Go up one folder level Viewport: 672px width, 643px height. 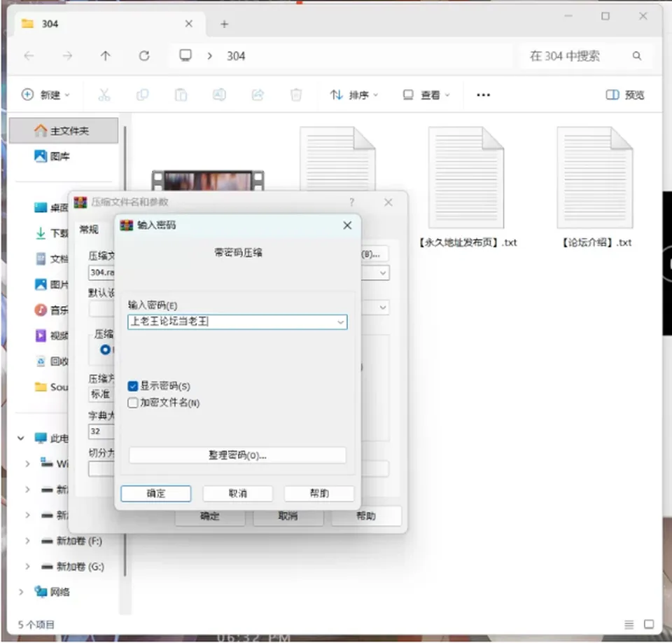click(106, 56)
